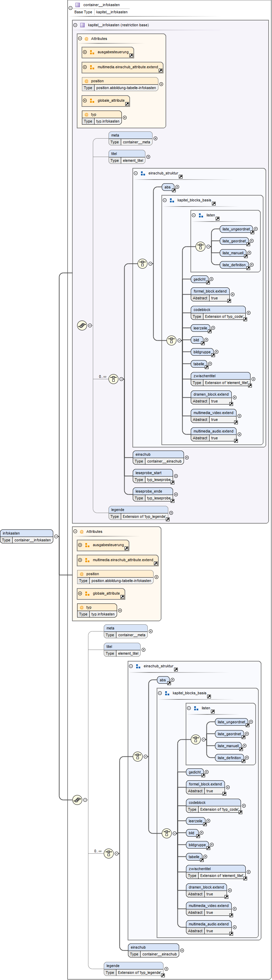Select dramen_block.extend outside restriction base
Screen dimensions: 272x980
[x=206, y=891]
